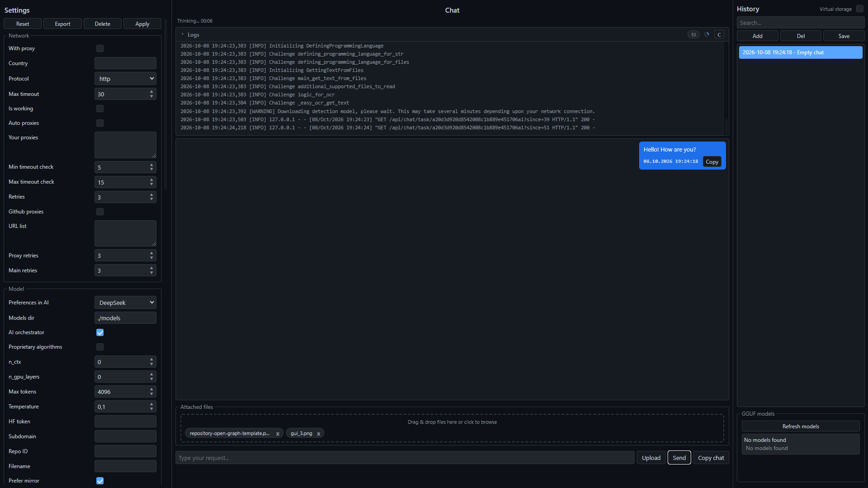
Task: Click the Upload button
Action: point(651,458)
